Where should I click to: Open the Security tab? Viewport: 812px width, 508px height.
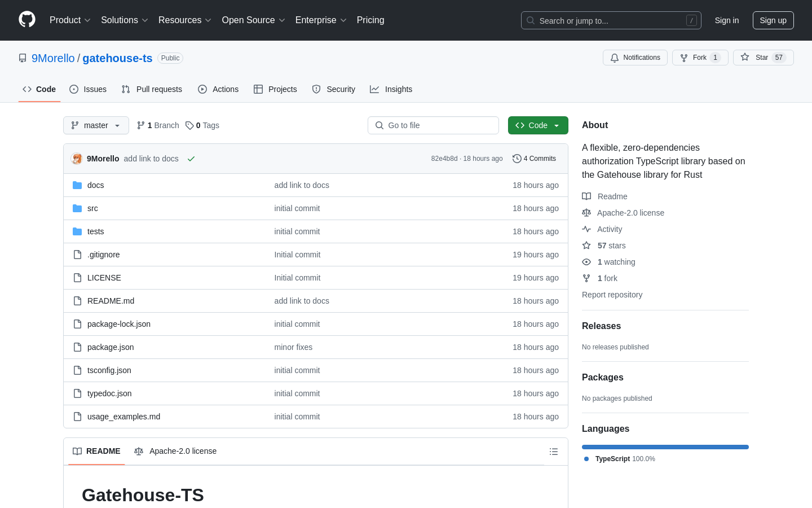click(334, 89)
